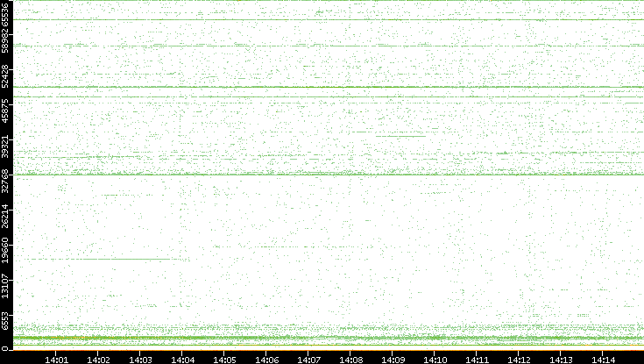Screen dimensions: 644x364
Task: Select the 19660 axis value
Action: coord(4,251)
